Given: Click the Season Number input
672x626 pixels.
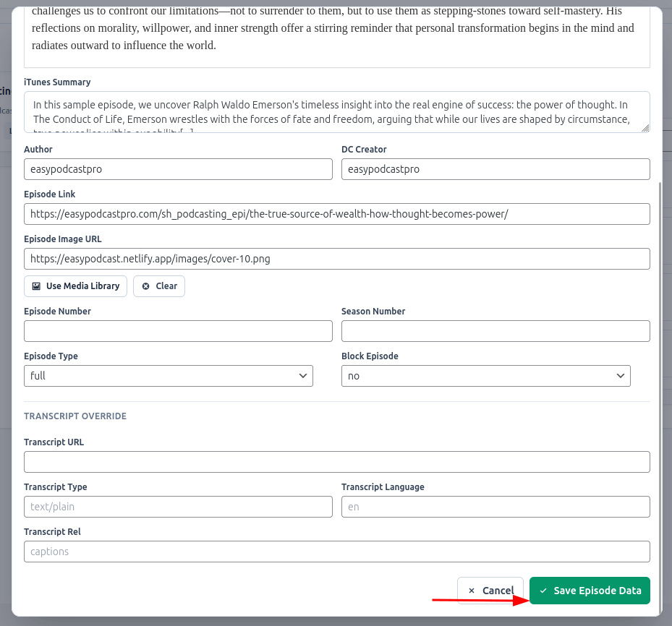Looking at the screenshot, I should point(496,331).
